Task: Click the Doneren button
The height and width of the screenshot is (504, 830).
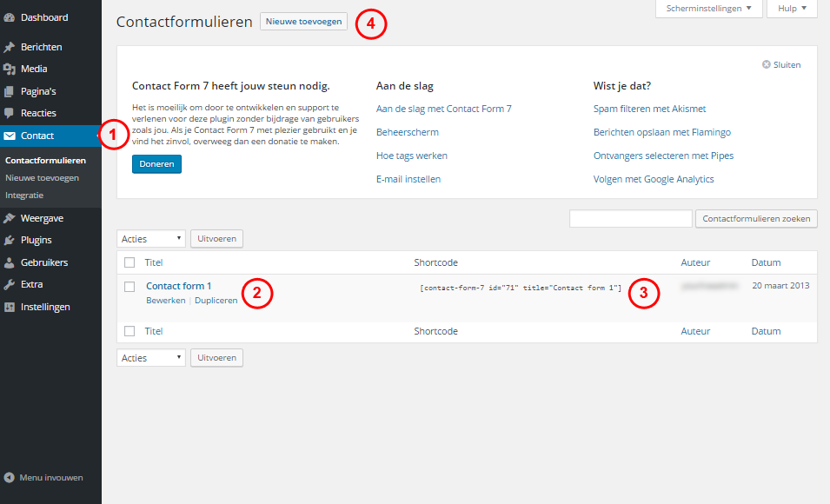Action: 156,163
